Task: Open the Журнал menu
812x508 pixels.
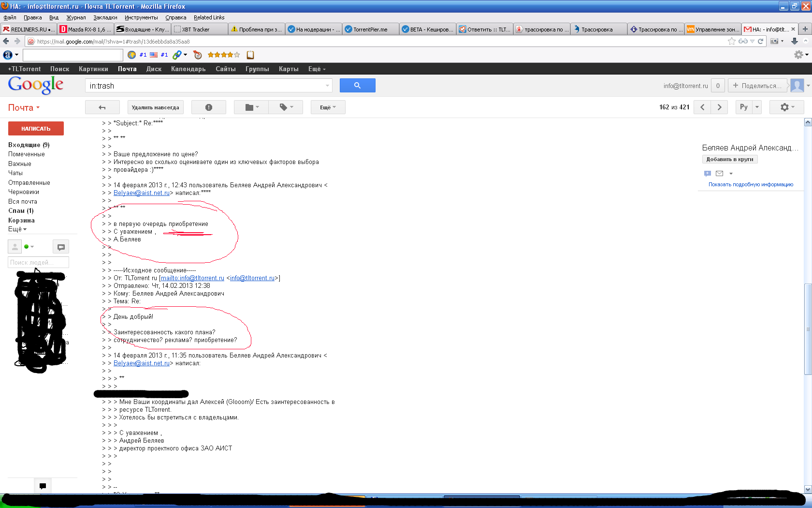Action: [x=76, y=17]
